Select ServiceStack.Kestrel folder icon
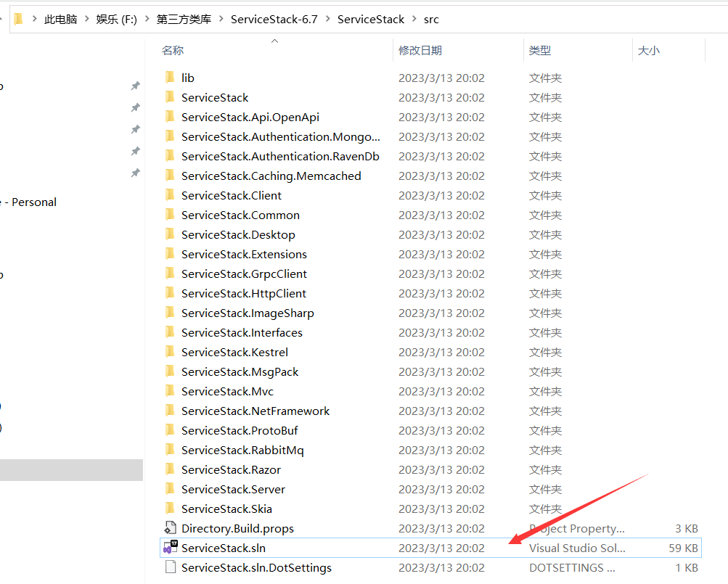 coord(170,352)
